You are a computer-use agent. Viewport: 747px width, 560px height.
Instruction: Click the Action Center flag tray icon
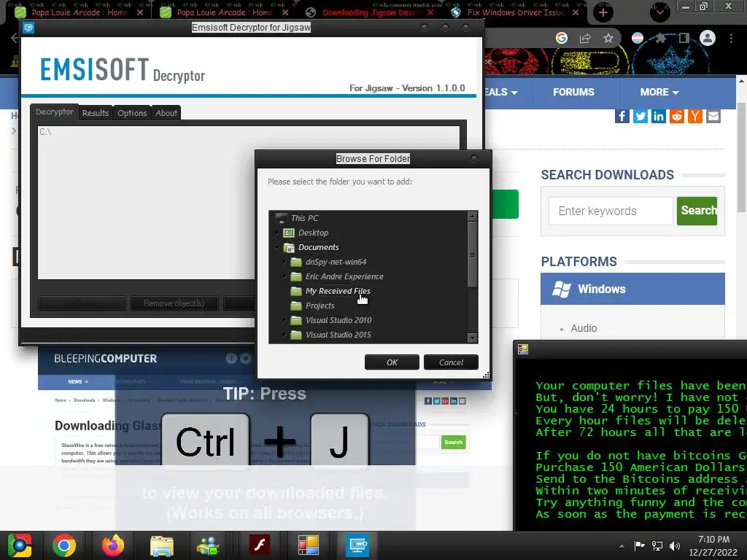pyautogui.click(x=639, y=545)
